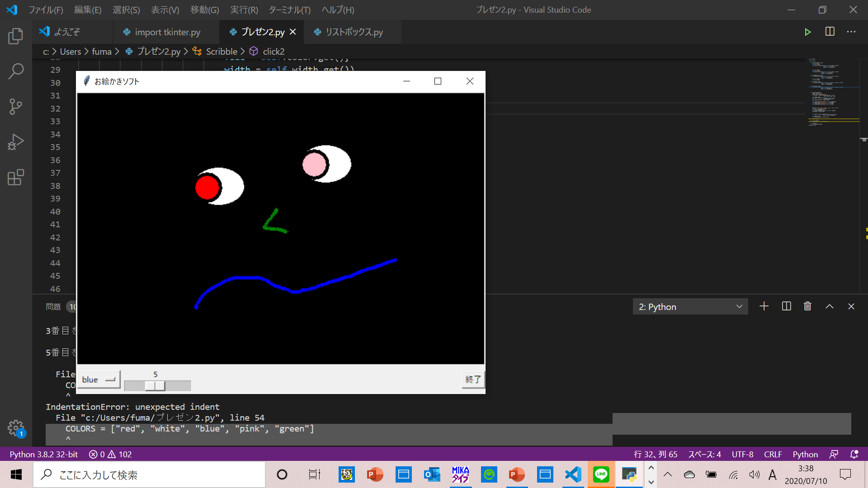Open the Manage gear settings menu
This screenshot has height=488, width=868.
point(16,427)
